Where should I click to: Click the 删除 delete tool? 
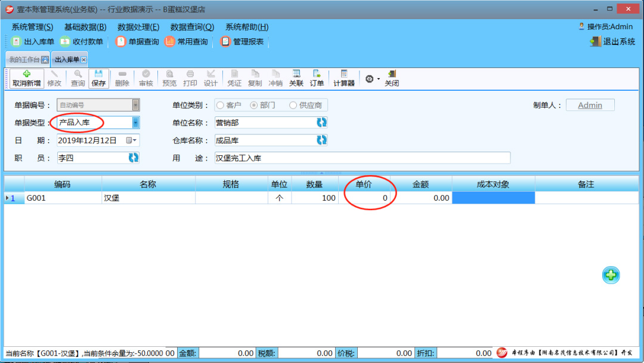(122, 79)
